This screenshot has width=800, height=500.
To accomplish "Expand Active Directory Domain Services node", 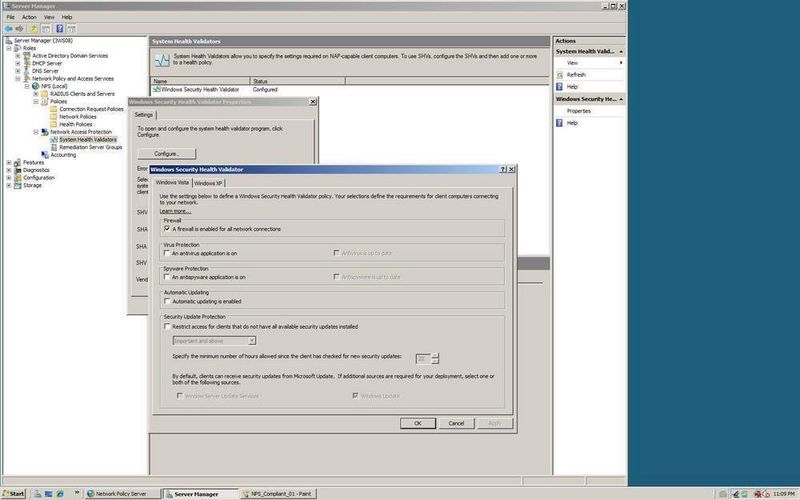I will tap(18, 56).
